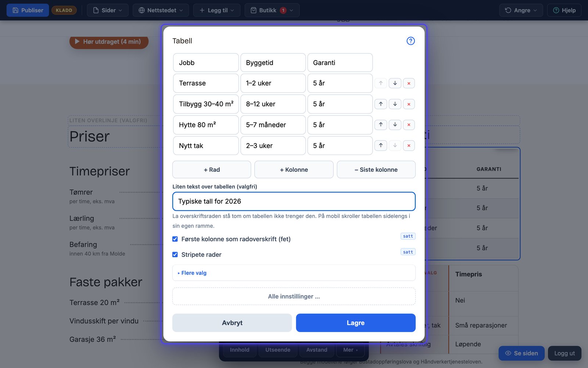Select the Timepriser heading

(100, 171)
